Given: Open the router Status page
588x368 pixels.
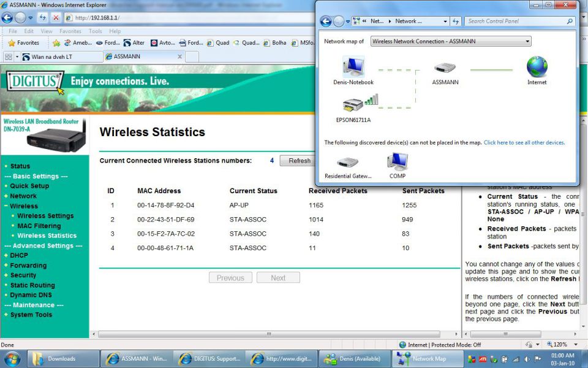Looking at the screenshot, I should [x=20, y=166].
